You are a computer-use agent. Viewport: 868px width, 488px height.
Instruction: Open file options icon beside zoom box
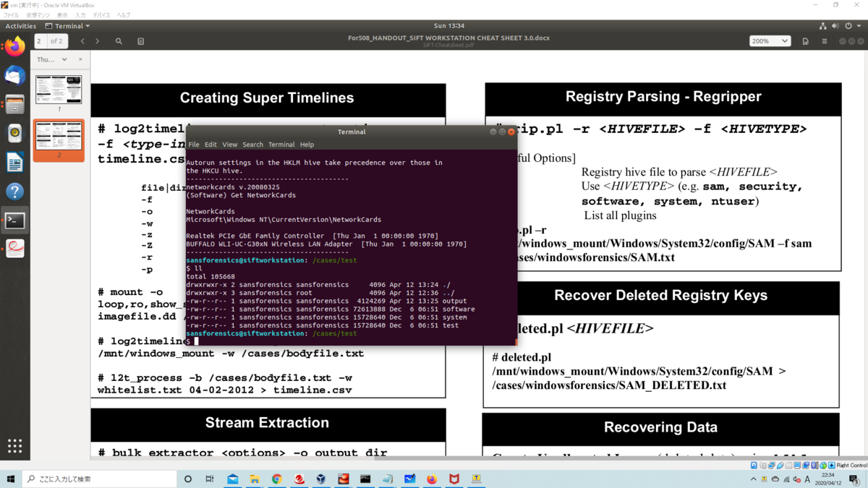coord(806,41)
